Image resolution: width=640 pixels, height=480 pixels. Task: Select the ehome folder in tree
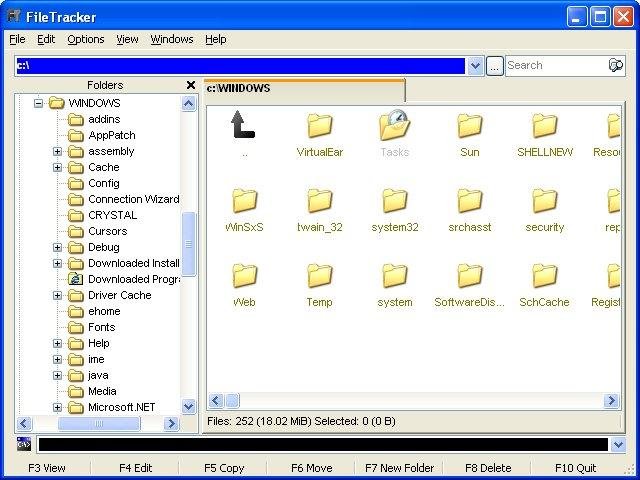point(94,311)
